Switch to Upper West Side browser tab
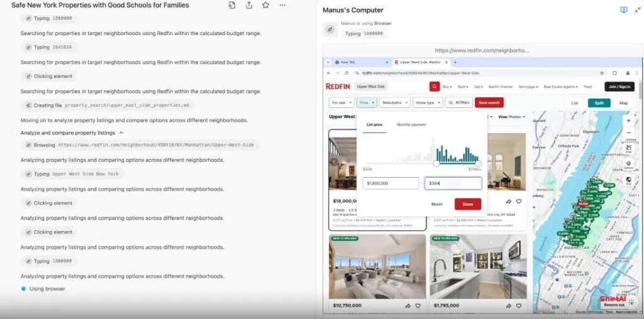 (x=420, y=62)
